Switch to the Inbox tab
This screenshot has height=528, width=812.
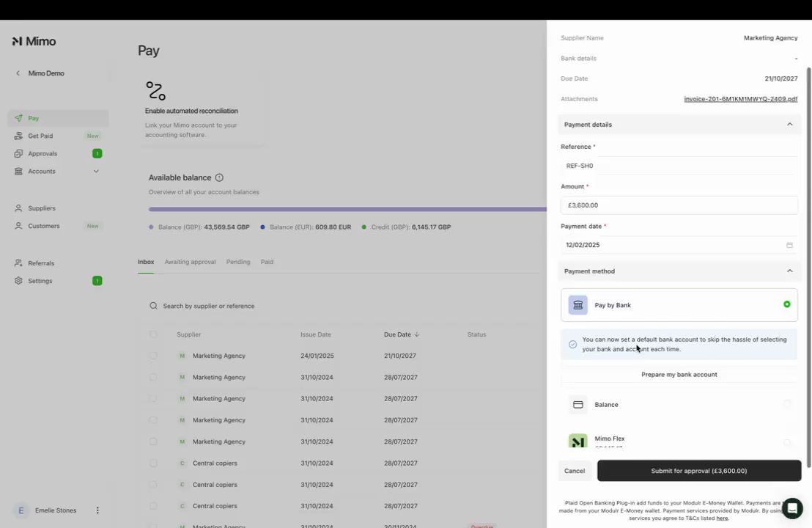coord(146,262)
